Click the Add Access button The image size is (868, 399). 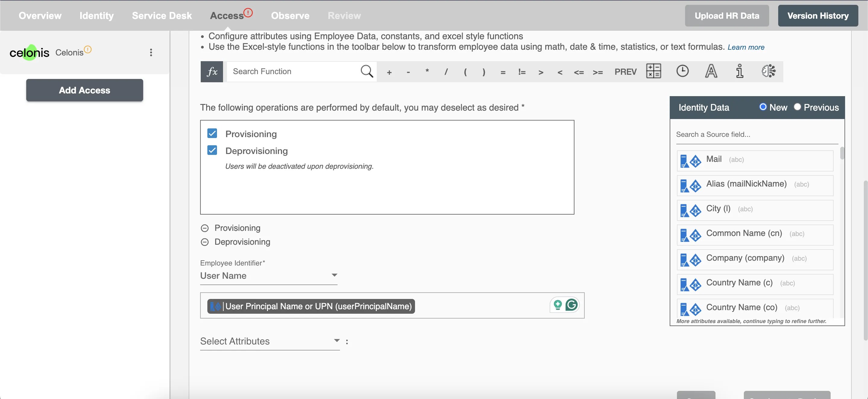point(85,90)
